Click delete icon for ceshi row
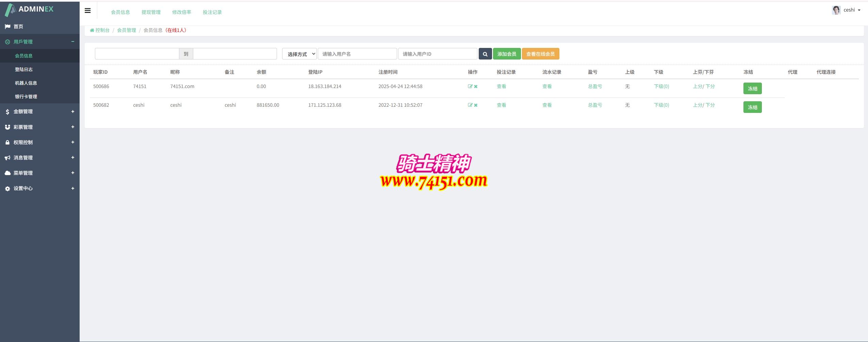 tap(476, 105)
